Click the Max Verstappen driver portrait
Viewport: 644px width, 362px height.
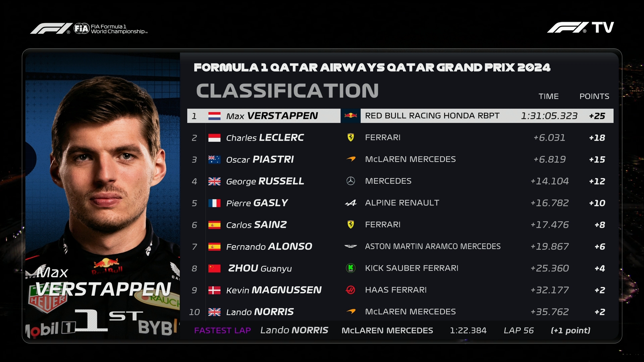click(x=103, y=196)
